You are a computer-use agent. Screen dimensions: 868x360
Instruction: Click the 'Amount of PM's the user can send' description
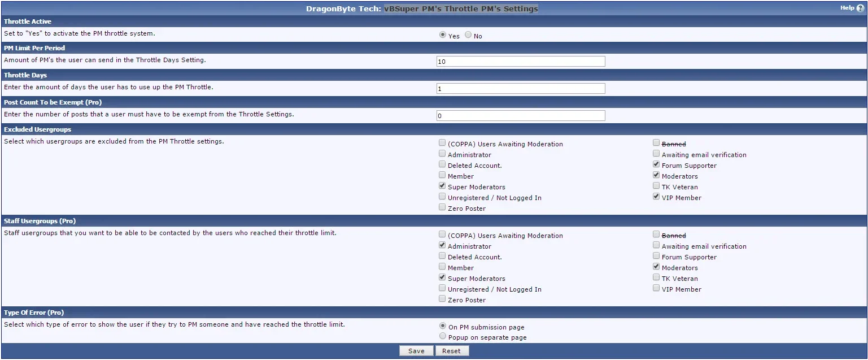click(x=104, y=60)
